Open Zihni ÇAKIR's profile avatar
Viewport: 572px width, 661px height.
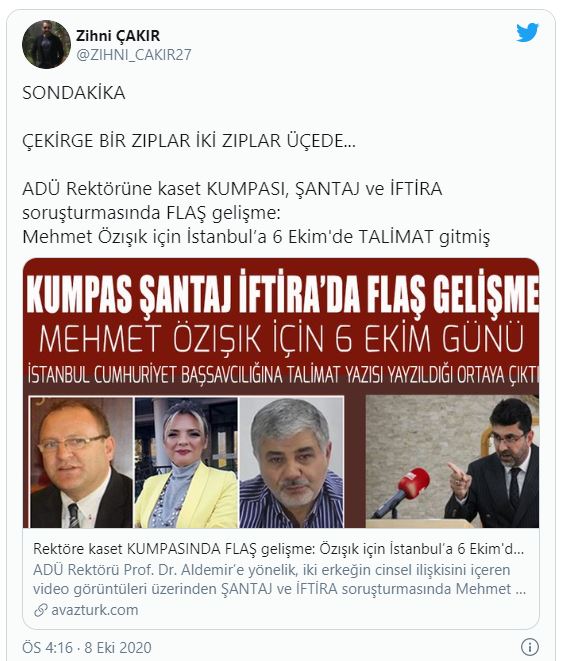pos(46,44)
